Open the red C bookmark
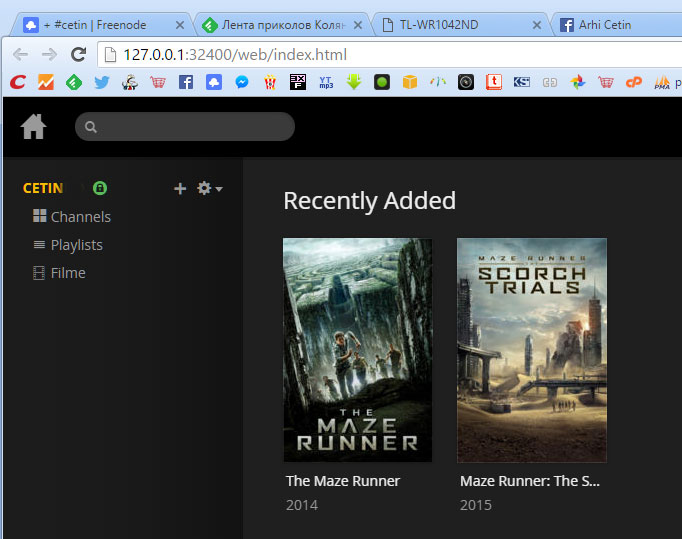Screen dimensions: 682x539 [x=18, y=82]
